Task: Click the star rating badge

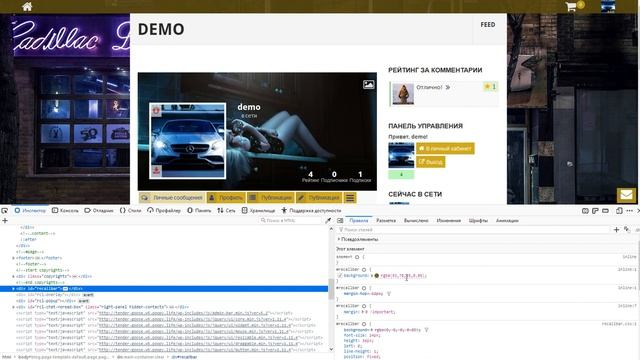Action: pyautogui.click(x=490, y=87)
